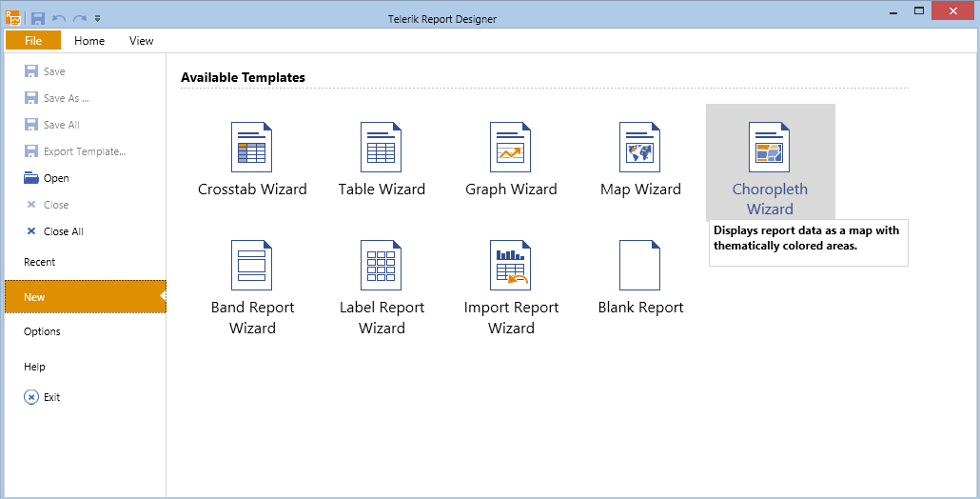980x499 pixels.
Task: Open the File tab
Action: [x=33, y=41]
